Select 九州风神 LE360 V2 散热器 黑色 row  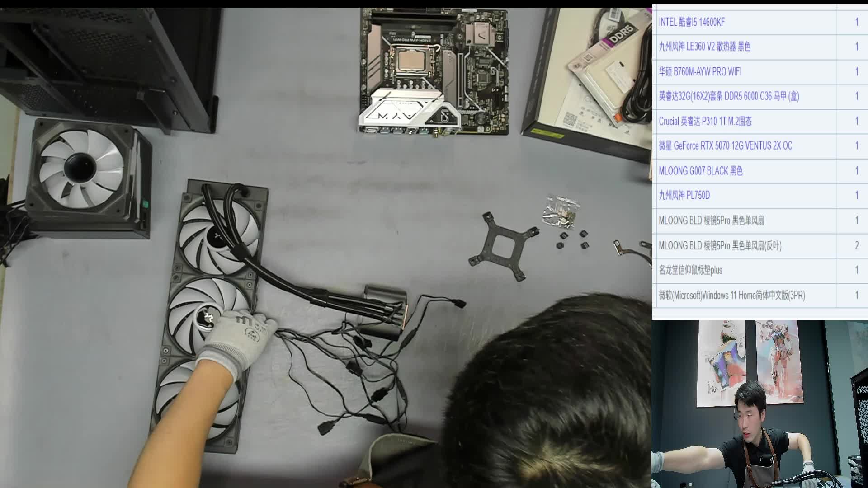point(704,47)
